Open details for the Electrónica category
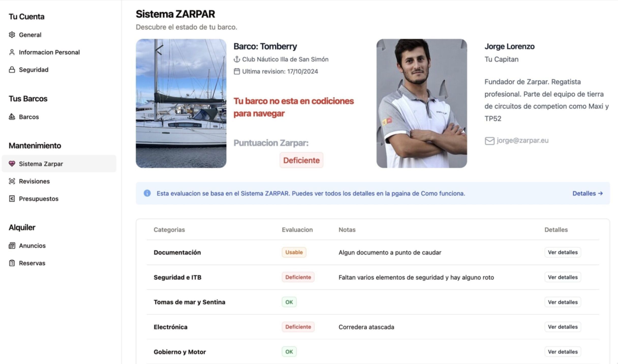This screenshot has height=364, width=618. [x=563, y=327]
